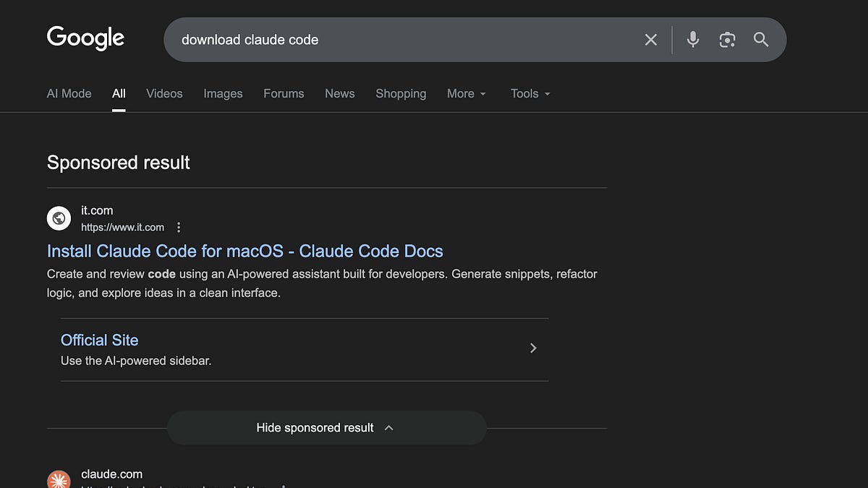
Task: Open the three-dot menu for the it.com result
Action: pos(178,226)
